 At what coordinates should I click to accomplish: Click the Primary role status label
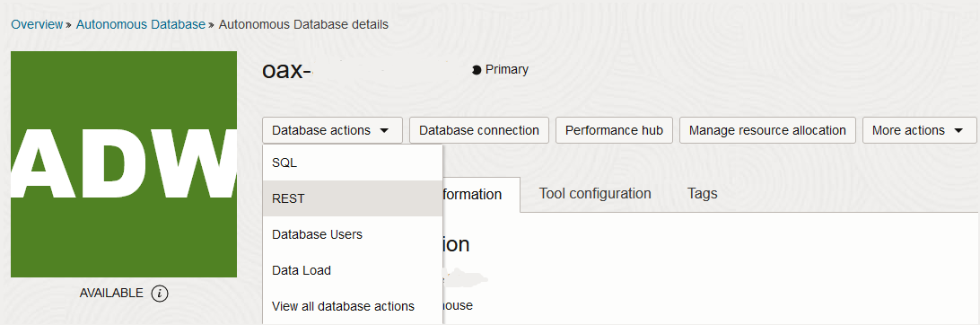point(507,69)
